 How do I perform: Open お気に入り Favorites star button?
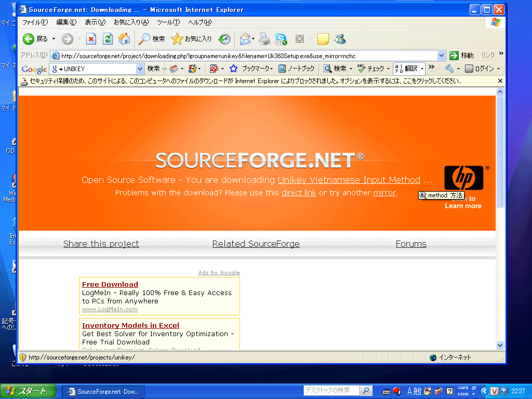[x=191, y=39]
